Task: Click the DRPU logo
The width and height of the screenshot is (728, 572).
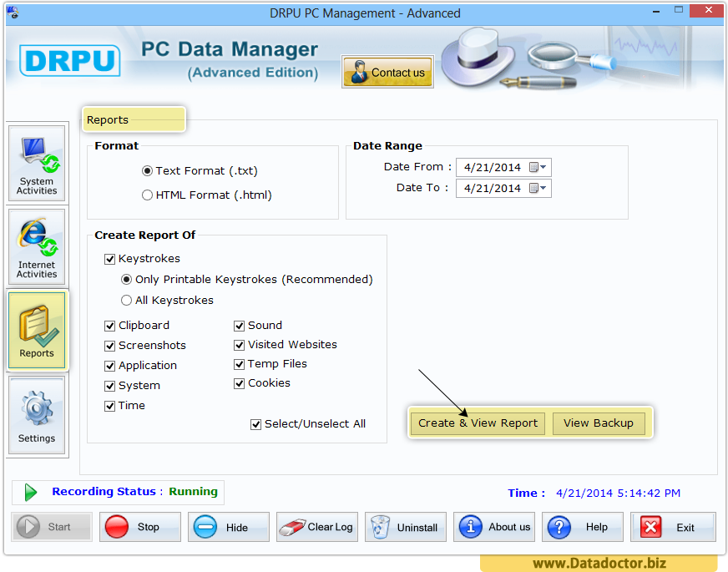Action: 69,60
